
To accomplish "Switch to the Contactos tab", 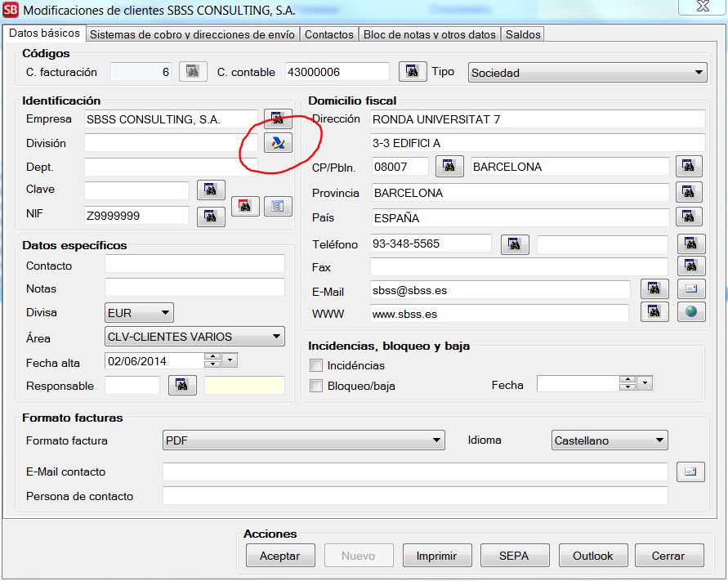I will click(329, 34).
